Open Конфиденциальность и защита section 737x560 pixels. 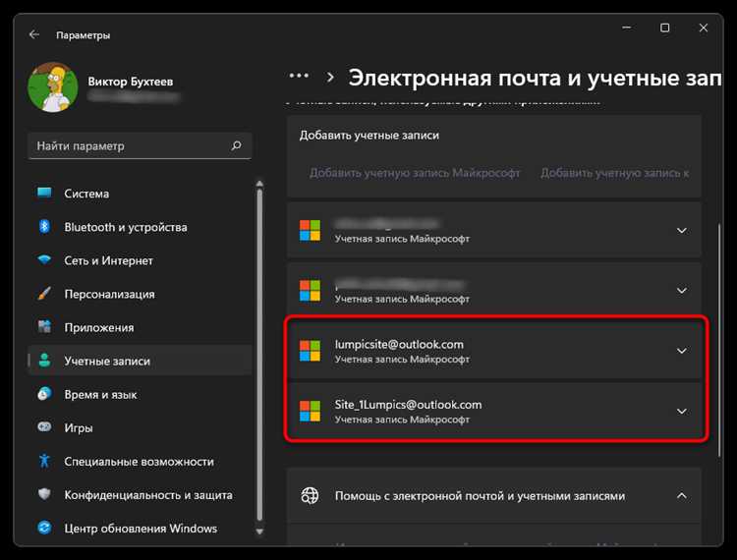140,495
